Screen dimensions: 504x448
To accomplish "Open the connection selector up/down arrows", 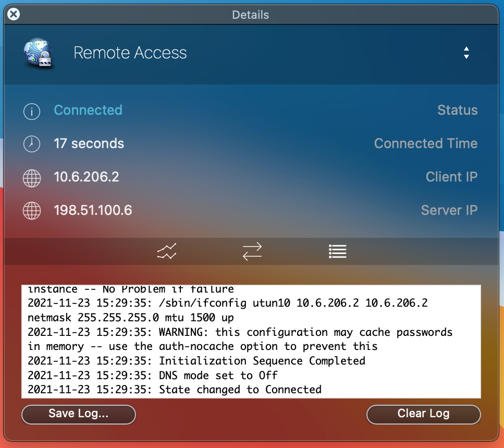I will pos(466,53).
